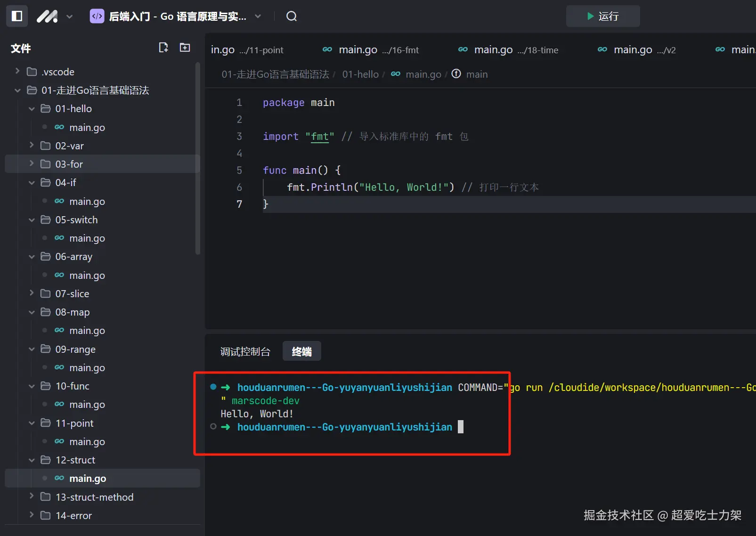Expand the .vscode folder chevron

coord(17,71)
